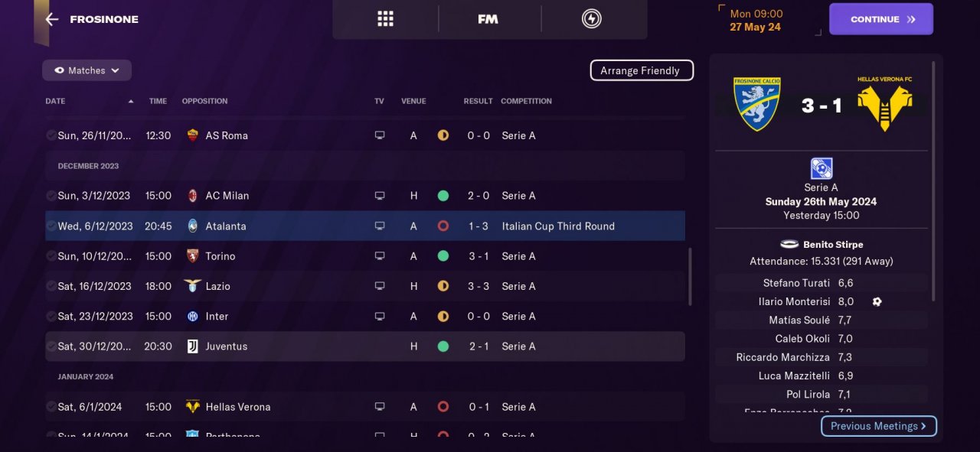Toggle the checkmark on the Atalanta match row
The height and width of the screenshot is (452, 980).
[x=51, y=226]
